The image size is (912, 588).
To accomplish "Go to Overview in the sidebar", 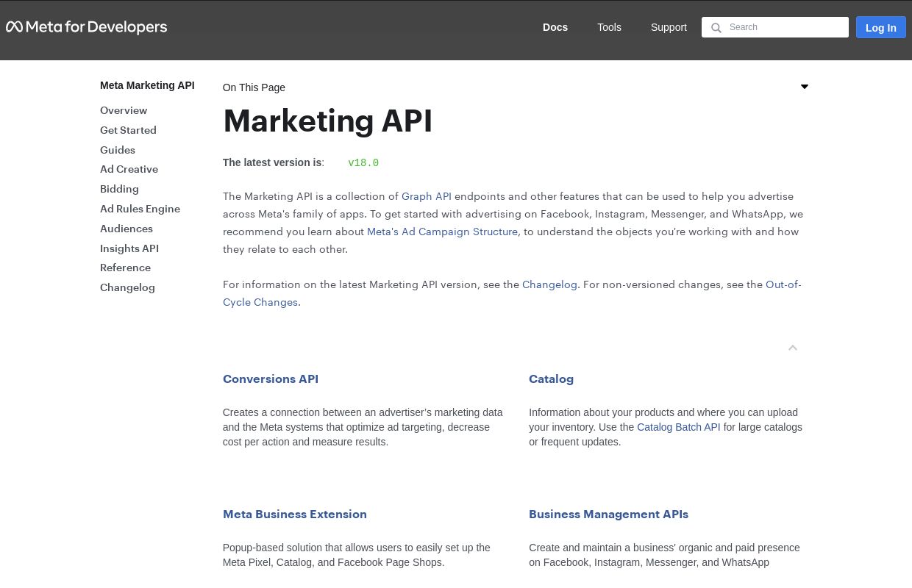I will pyautogui.click(x=124, y=110).
